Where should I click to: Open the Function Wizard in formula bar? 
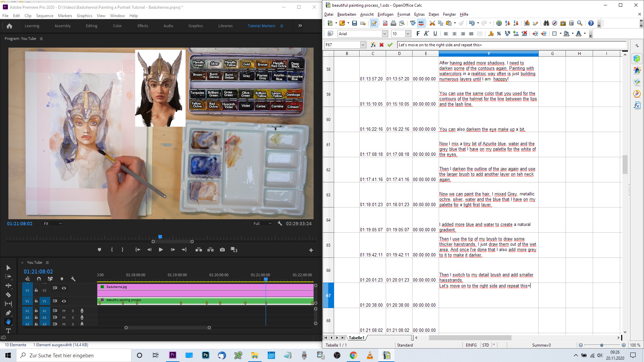click(x=373, y=45)
